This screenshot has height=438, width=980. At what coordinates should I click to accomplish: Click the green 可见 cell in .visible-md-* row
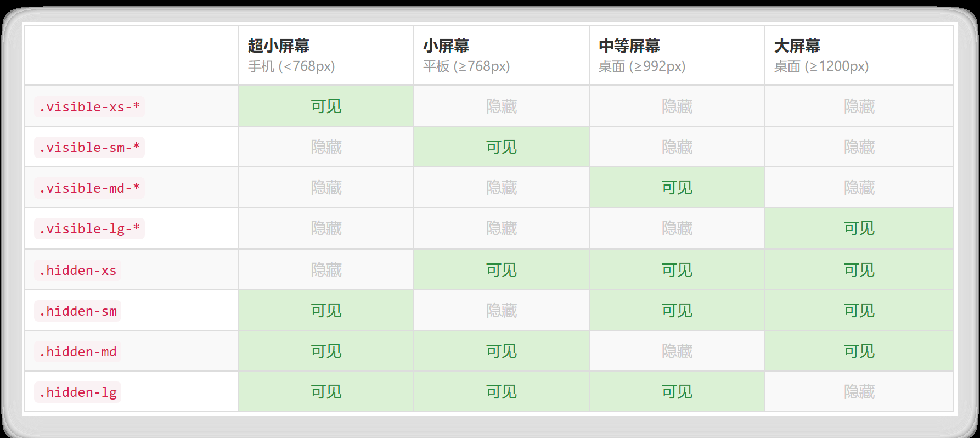pos(677,187)
